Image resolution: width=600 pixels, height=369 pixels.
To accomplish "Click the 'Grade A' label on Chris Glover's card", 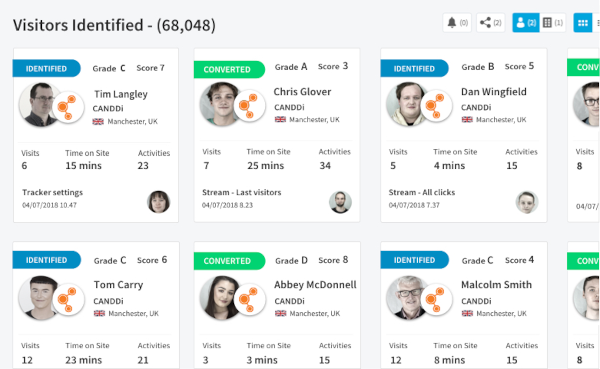I will (x=291, y=67).
